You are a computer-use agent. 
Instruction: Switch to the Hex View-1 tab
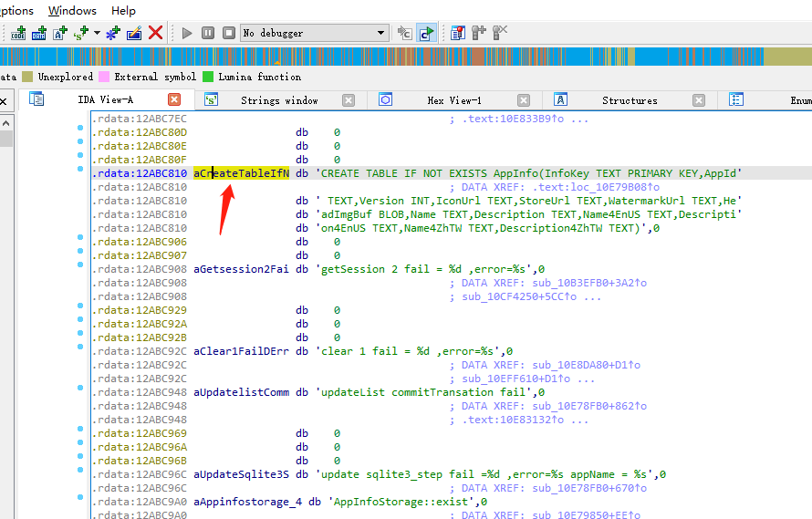tap(454, 100)
